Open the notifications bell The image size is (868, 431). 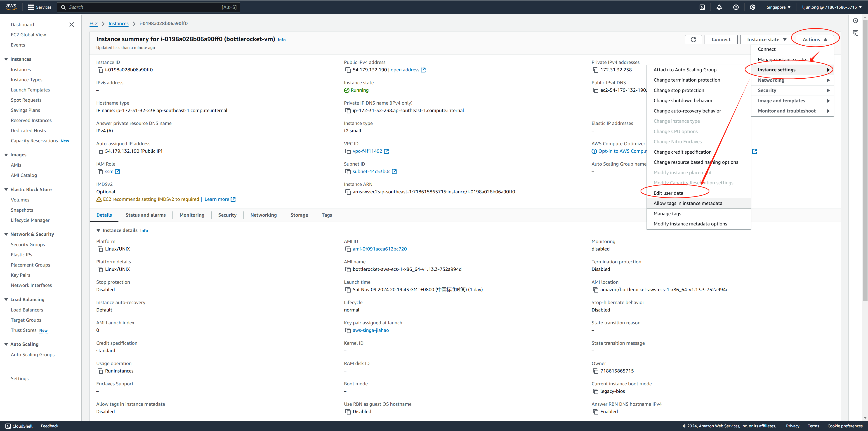click(x=719, y=7)
